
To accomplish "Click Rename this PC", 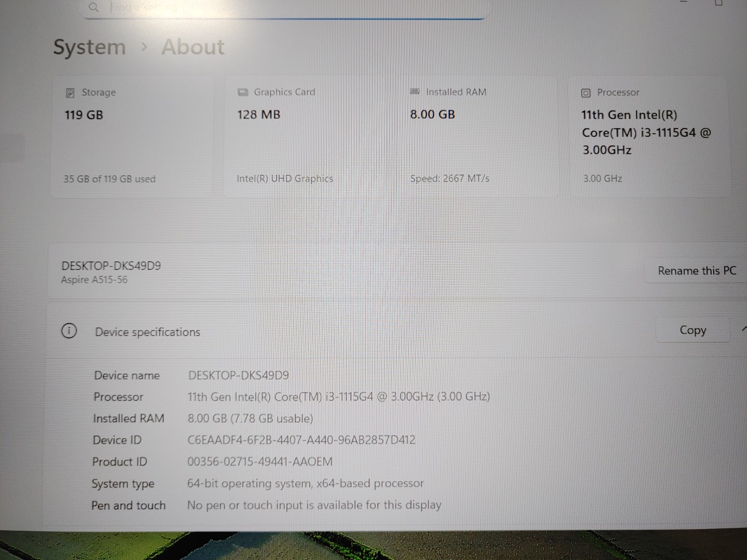I will (697, 270).
